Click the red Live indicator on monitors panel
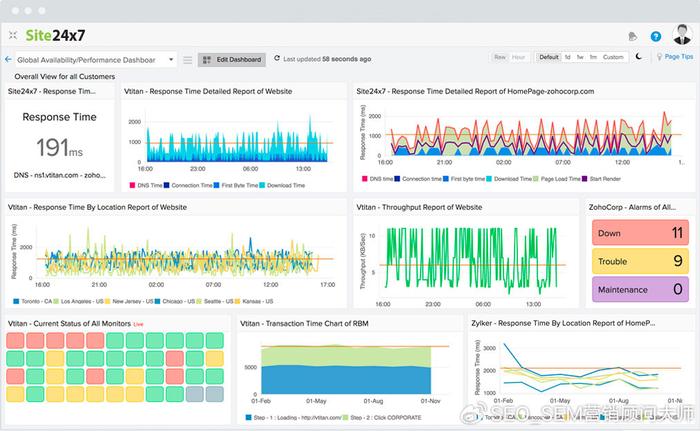This screenshot has width=700, height=431. (x=138, y=324)
